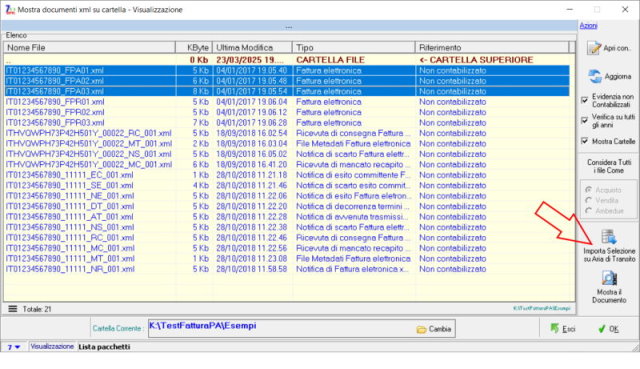Click the Cambia folder button
The image size is (640, 369).
(434, 329)
